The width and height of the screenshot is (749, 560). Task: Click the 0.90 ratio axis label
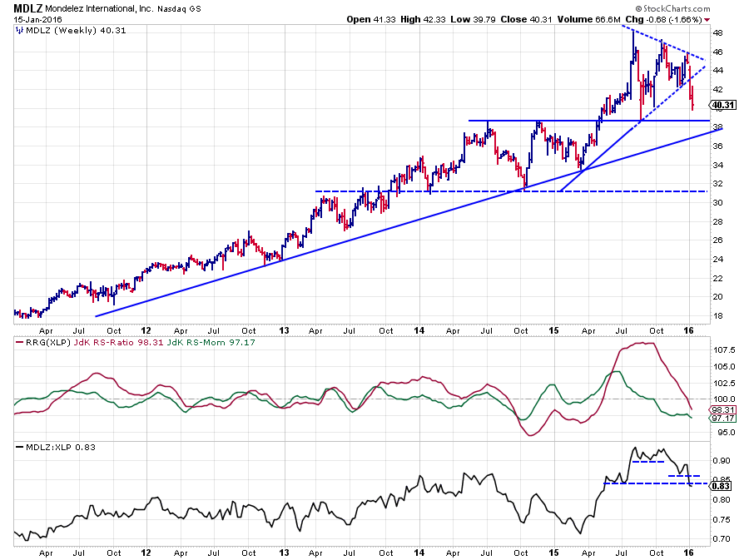point(722,461)
